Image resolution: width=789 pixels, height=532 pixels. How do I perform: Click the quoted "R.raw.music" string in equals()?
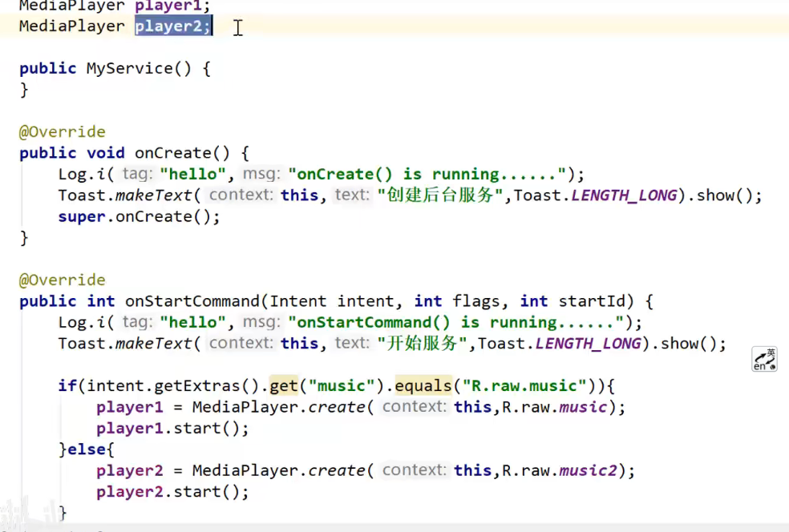[x=525, y=385]
